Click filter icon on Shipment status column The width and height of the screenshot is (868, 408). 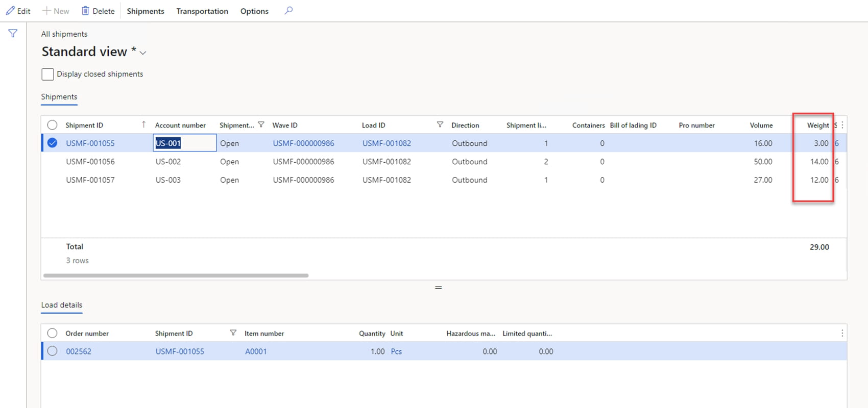(x=261, y=124)
